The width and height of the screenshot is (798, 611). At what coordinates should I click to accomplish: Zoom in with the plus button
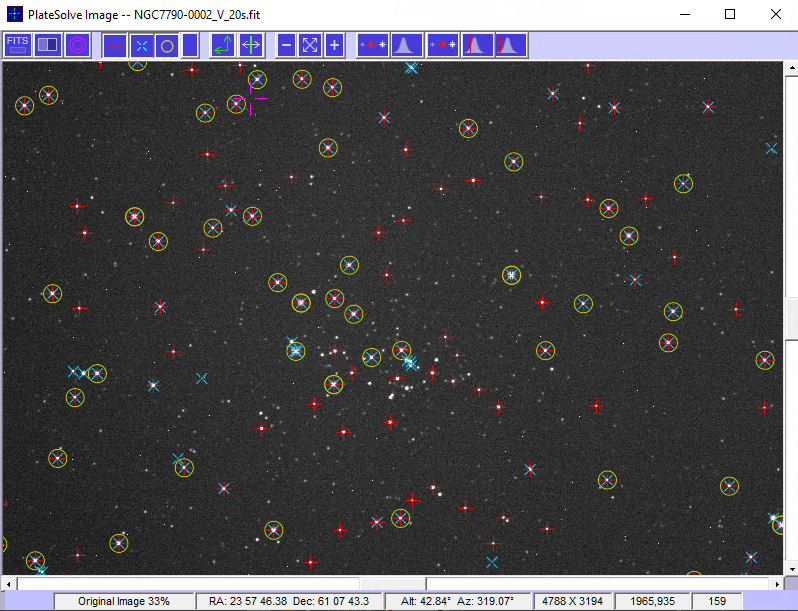[334, 45]
